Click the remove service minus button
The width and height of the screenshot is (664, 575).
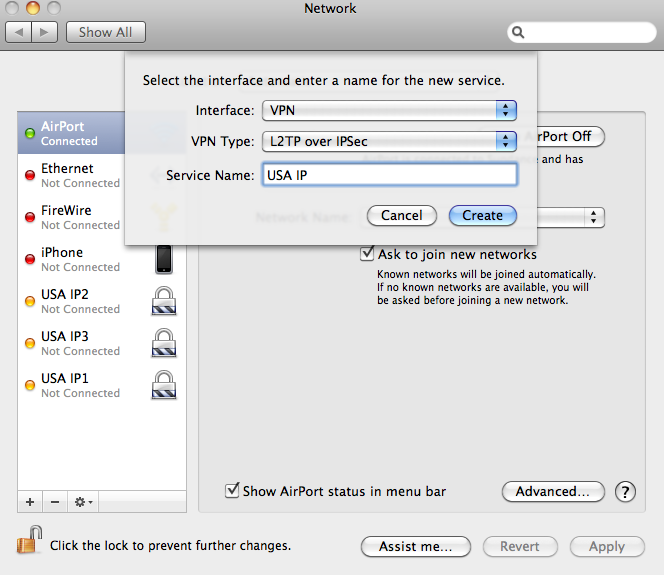[x=55, y=502]
